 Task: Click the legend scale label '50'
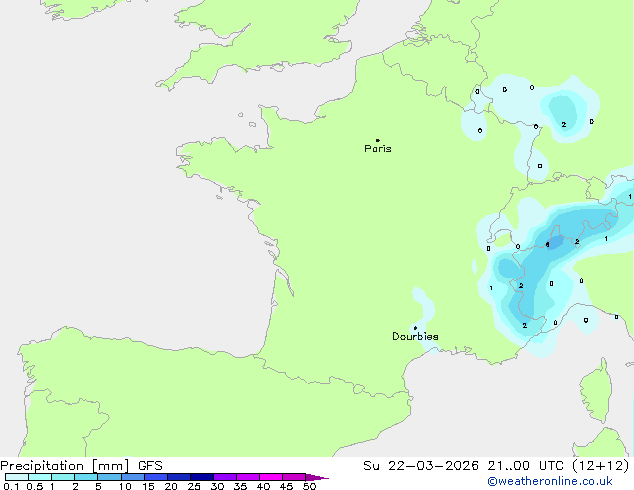pyautogui.click(x=309, y=486)
